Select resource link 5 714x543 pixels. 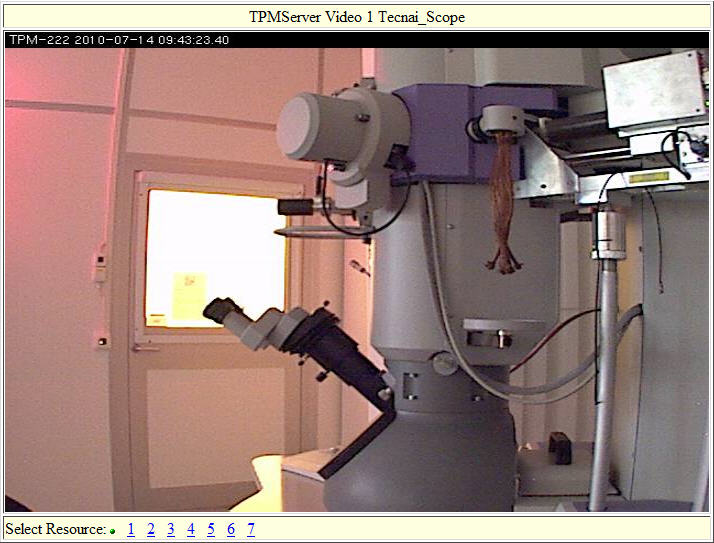point(211,530)
